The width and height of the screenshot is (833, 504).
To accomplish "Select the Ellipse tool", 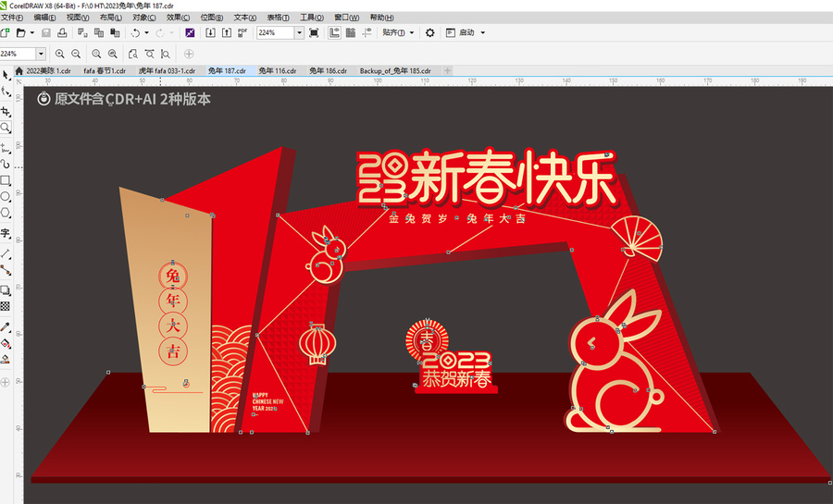I will click(x=6, y=196).
